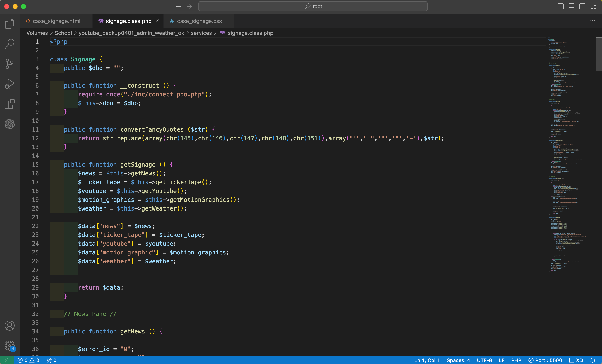602x364 pixels.
Task: Toggle the bottom panel layout button
Action: [571, 6]
